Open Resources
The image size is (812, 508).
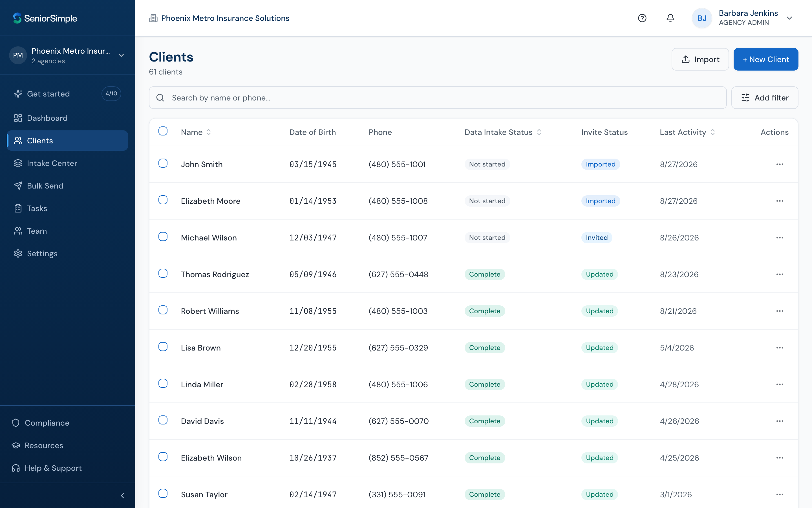pyautogui.click(x=67, y=445)
